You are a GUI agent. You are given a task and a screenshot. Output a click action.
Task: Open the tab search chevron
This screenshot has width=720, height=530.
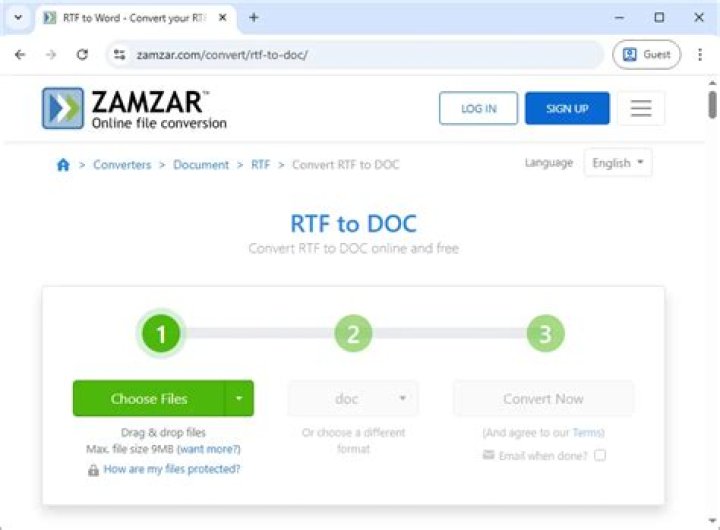[18, 17]
